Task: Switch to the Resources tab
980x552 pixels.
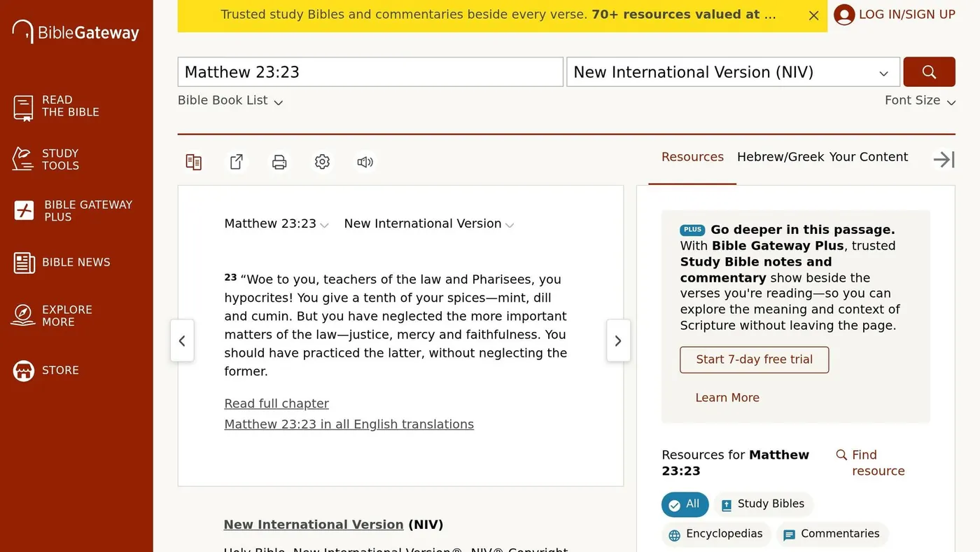Action: click(692, 158)
